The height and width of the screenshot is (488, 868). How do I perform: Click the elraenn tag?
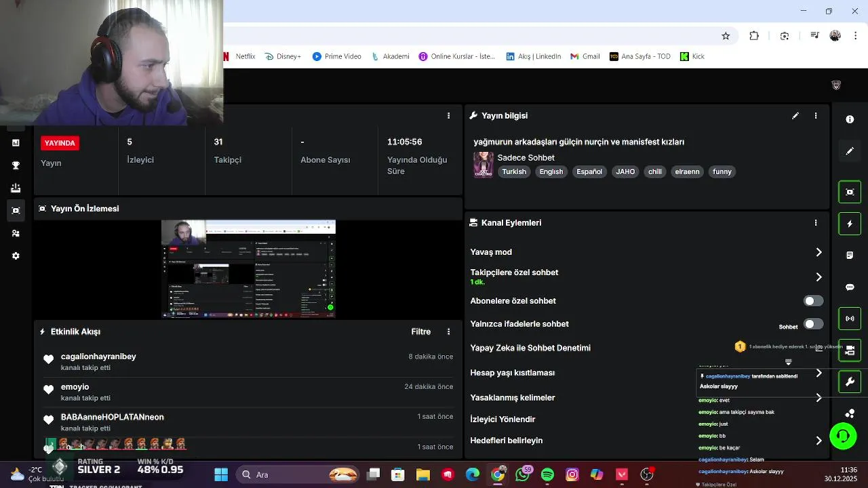(687, 171)
